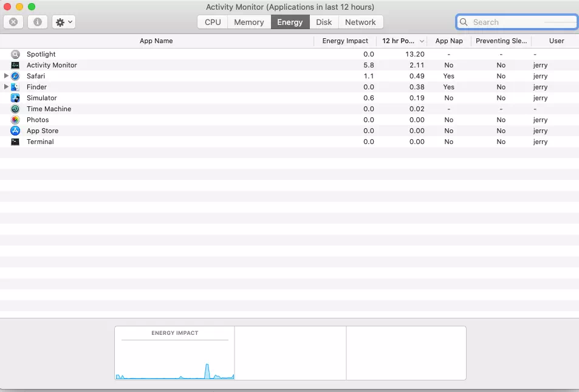Viewport: 579px width, 392px height.
Task: Switch to the CPU tab
Action: (213, 22)
